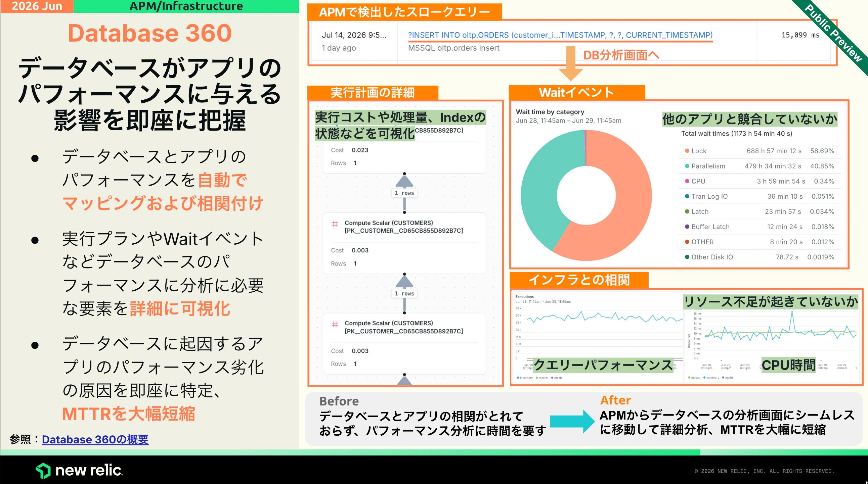The height and width of the screenshot is (484, 868).
Task: Click the Total wait times label
Action: 736,134
